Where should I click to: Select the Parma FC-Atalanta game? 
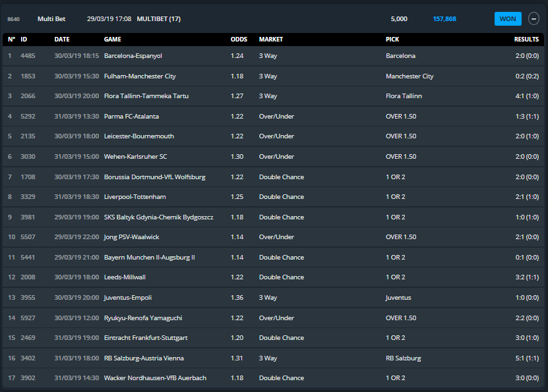[x=131, y=116]
